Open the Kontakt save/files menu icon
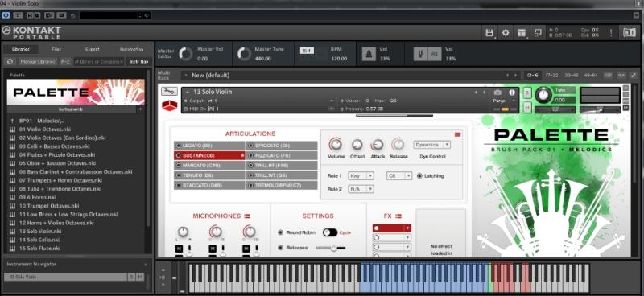The image size is (644, 296). point(489,33)
